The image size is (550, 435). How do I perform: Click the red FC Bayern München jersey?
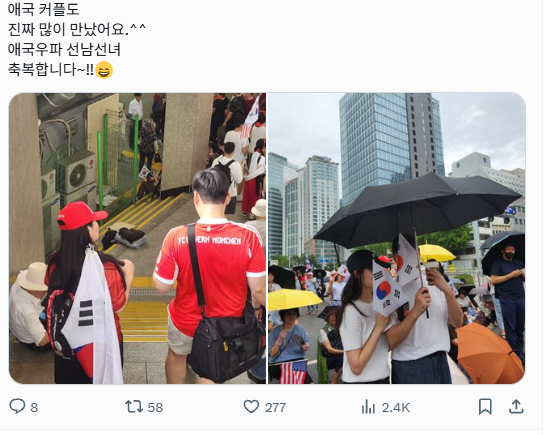(x=212, y=268)
